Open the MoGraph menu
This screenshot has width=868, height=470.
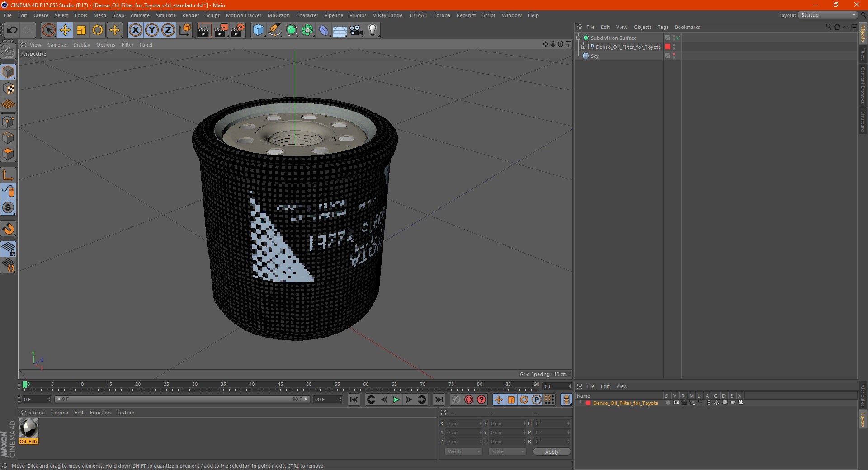tap(278, 15)
